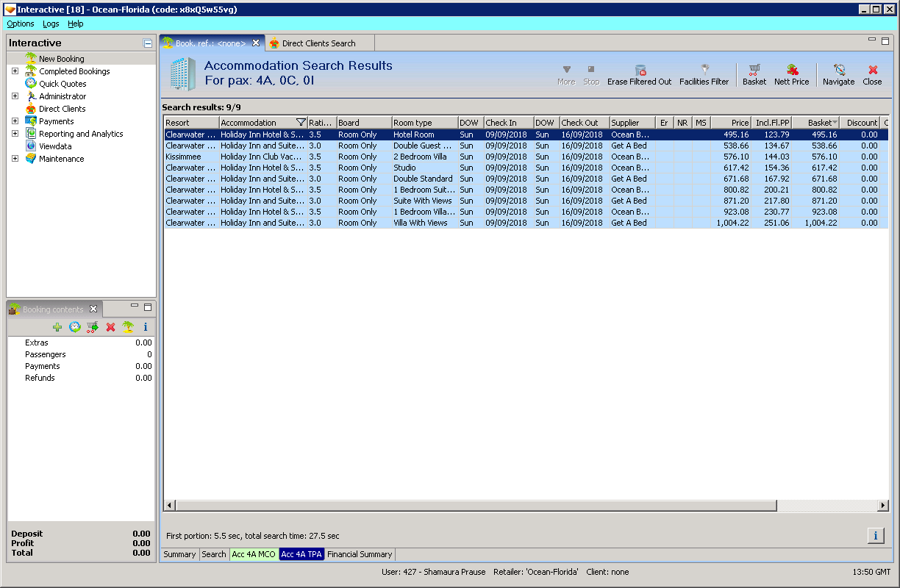Expand the Completed Bookings tree node
This screenshot has height=588, width=900.
click(x=15, y=71)
